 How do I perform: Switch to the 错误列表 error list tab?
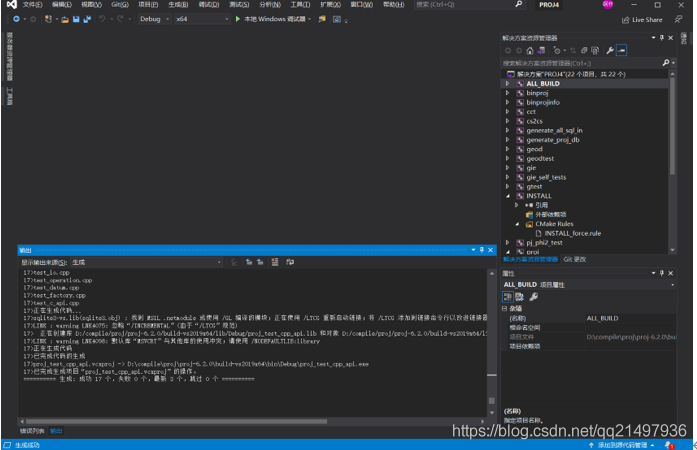point(32,431)
